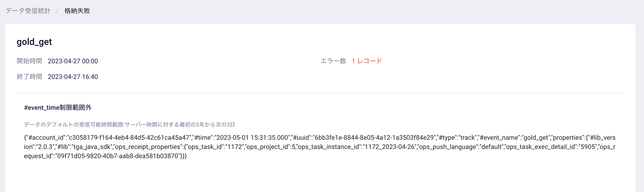
Task: Click ops_push_language default in the JSON
Action: tap(492, 147)
